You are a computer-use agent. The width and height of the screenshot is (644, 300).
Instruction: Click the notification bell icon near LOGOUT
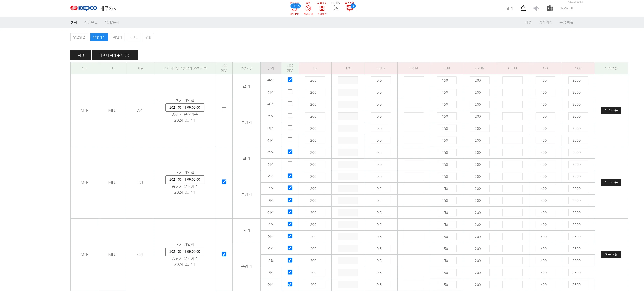pyautogui.click(x=523, y=8)
